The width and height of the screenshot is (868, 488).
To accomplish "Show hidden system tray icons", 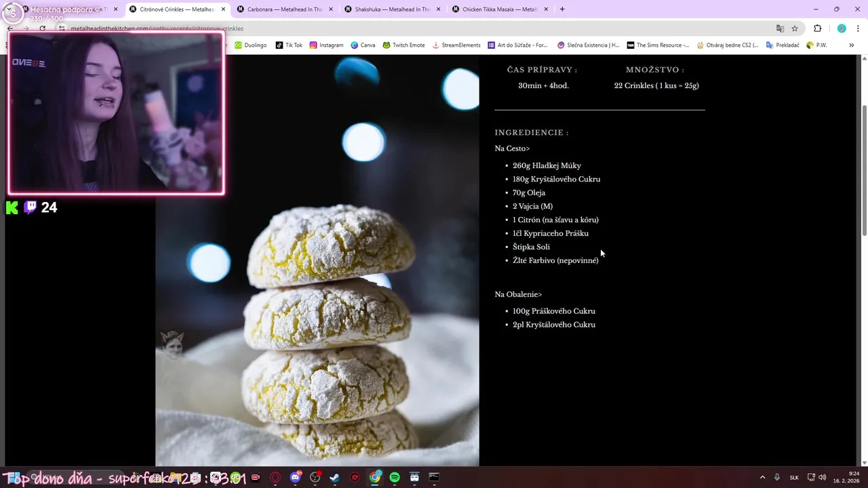I will coord(762,477).
